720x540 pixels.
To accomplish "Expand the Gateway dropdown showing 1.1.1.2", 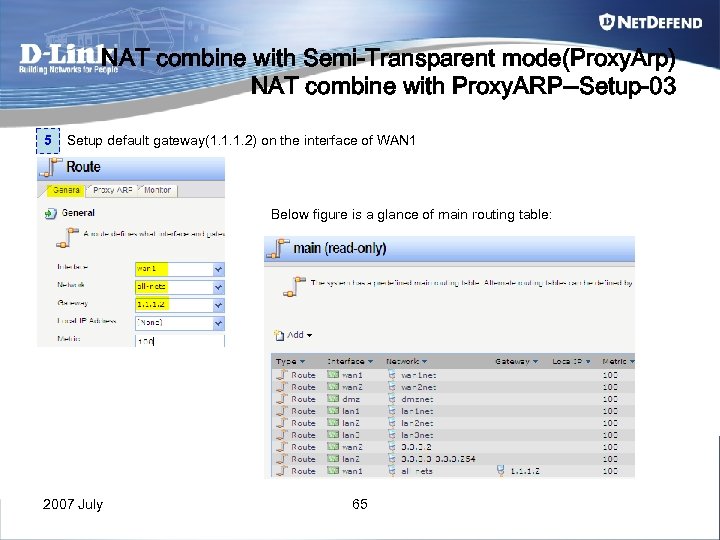I will (219, 305).
